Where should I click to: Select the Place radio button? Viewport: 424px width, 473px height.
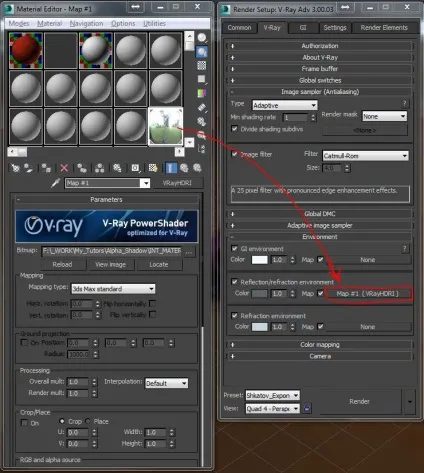(88, 421)
